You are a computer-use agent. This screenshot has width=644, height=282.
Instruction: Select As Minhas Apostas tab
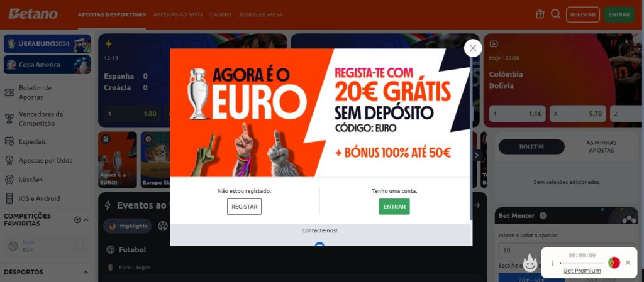pyautogui.click(x=601, y=147)
